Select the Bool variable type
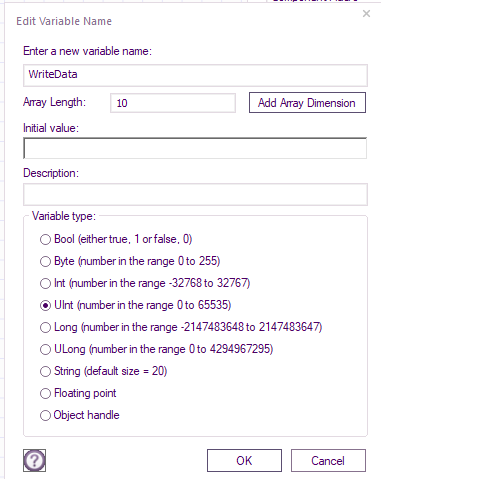 pos(45,239)
